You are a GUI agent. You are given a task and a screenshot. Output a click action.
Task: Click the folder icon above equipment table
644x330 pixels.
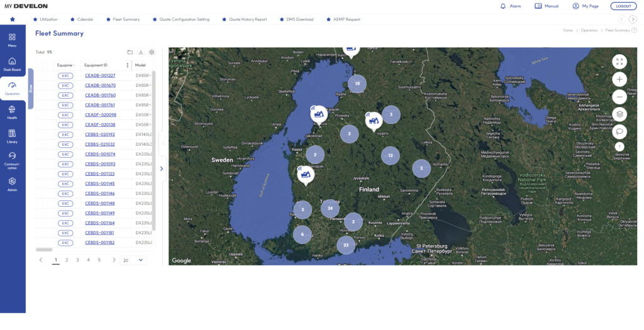tap(130, 52)
